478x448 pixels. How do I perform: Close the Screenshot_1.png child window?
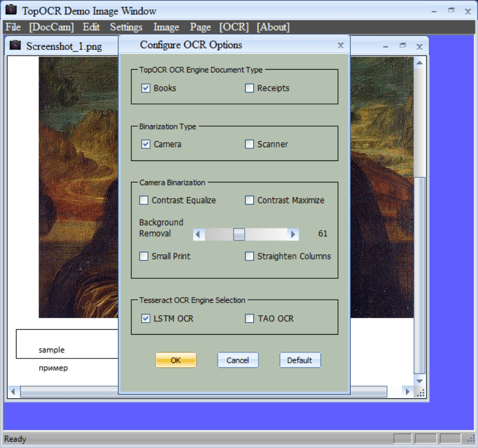(419, 46)
